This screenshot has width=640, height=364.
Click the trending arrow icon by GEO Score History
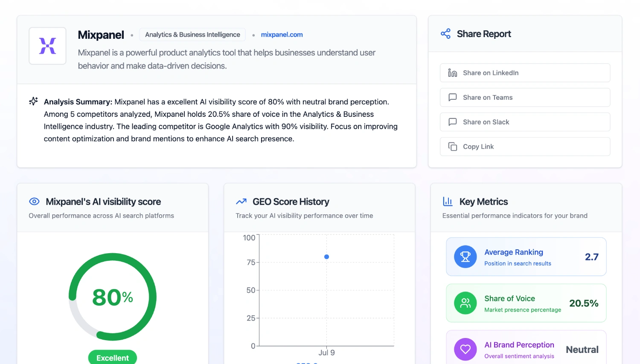coord(241,202)
